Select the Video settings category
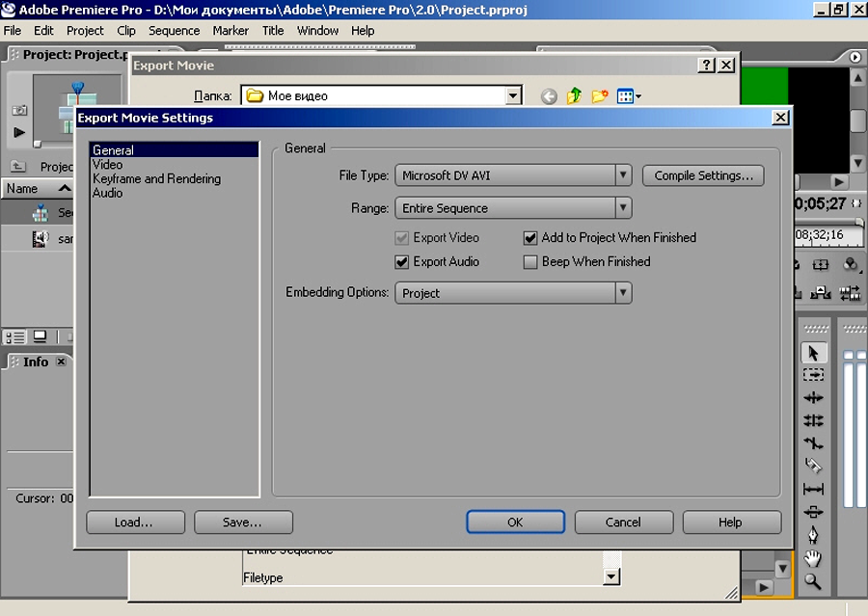 click(x=174, y=165)
